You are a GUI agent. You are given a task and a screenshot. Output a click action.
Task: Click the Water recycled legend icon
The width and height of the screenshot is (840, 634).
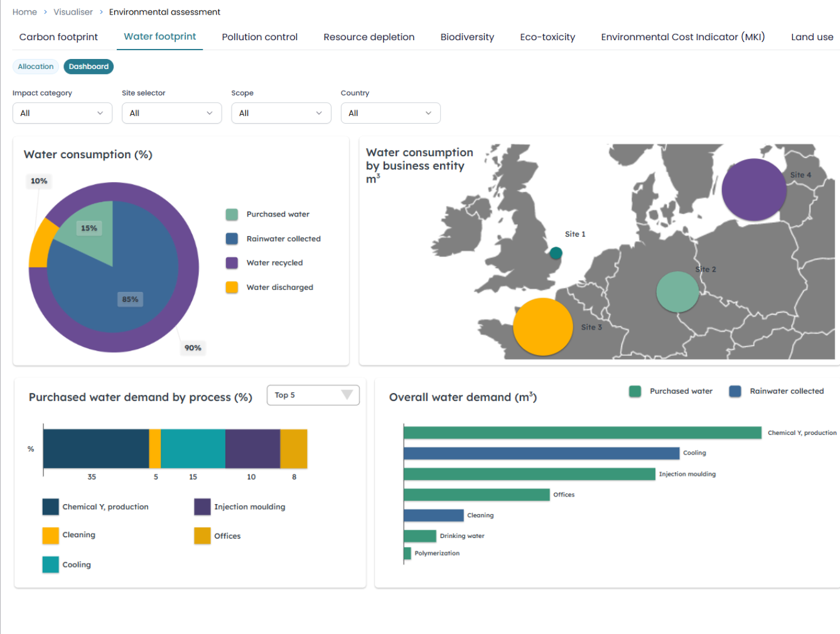point(232,263)
